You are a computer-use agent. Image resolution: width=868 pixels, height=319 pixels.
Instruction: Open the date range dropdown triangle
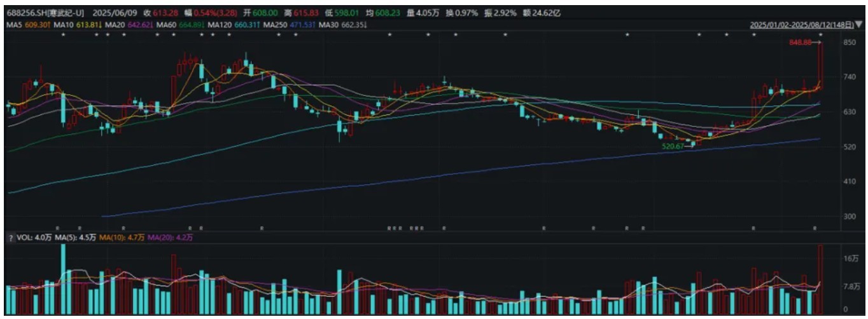pos(859,25)
